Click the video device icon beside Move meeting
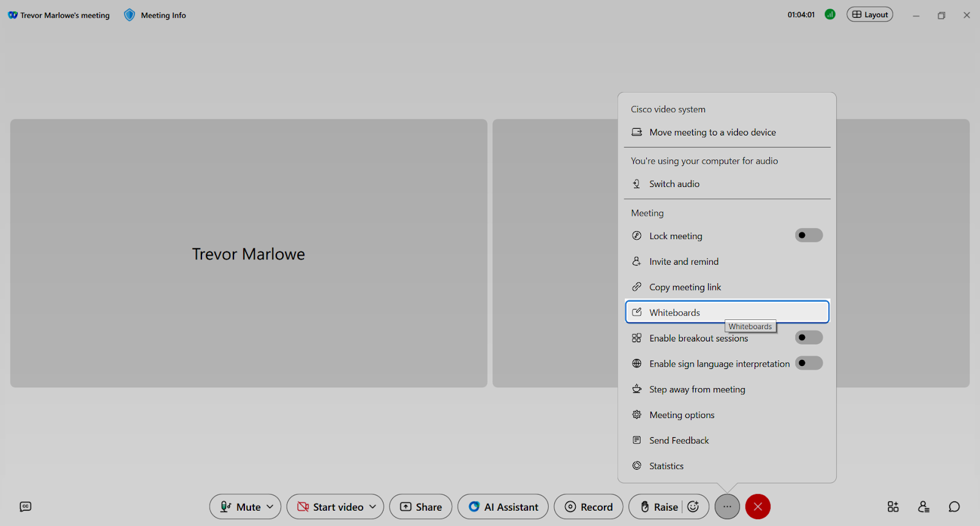This screenshot has height=526, width=980. (x=637, y=132)
